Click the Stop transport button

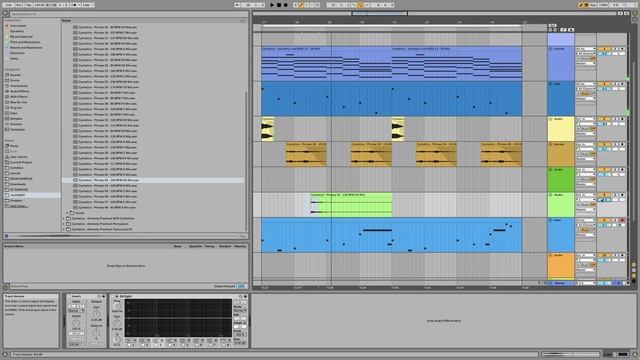tap(279, 5)
